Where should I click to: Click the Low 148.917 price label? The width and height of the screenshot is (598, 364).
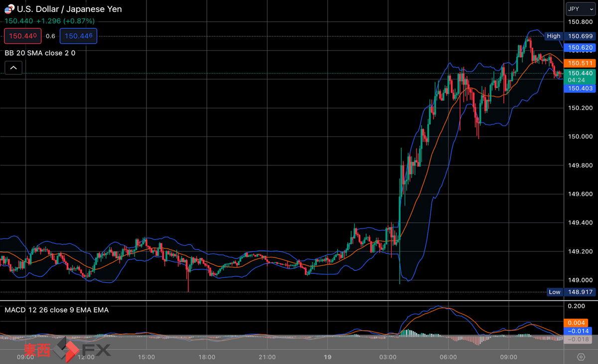(571, 292)
